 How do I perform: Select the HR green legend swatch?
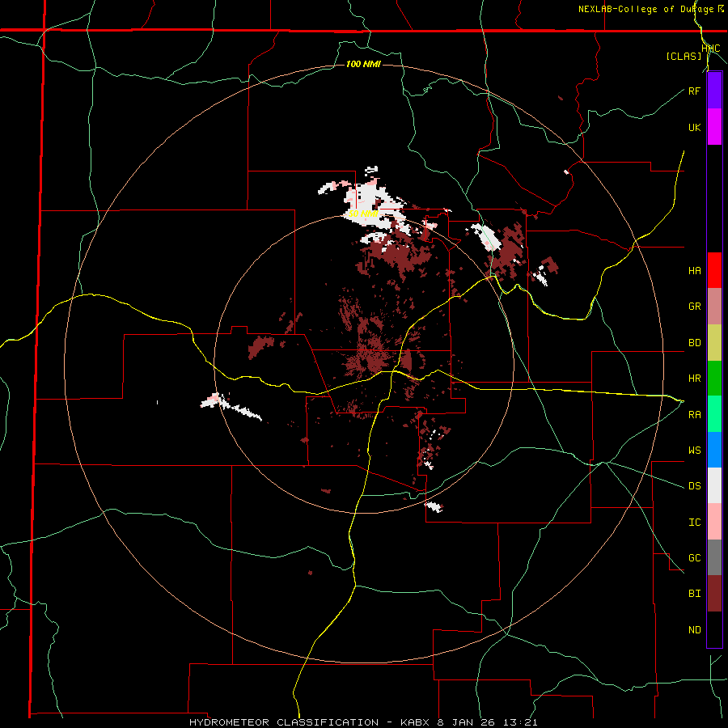(714, 379)
